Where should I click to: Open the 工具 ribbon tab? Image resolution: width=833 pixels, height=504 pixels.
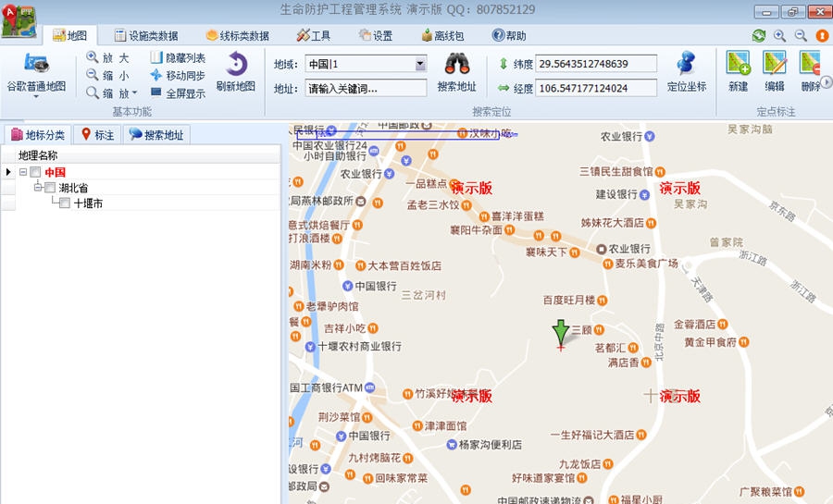[314, 35]
